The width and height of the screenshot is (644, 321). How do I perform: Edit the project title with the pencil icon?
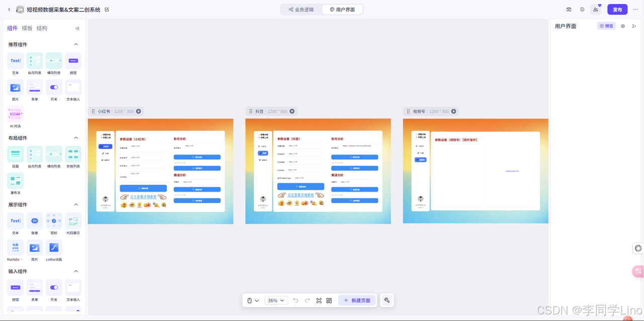click(107, 10)
